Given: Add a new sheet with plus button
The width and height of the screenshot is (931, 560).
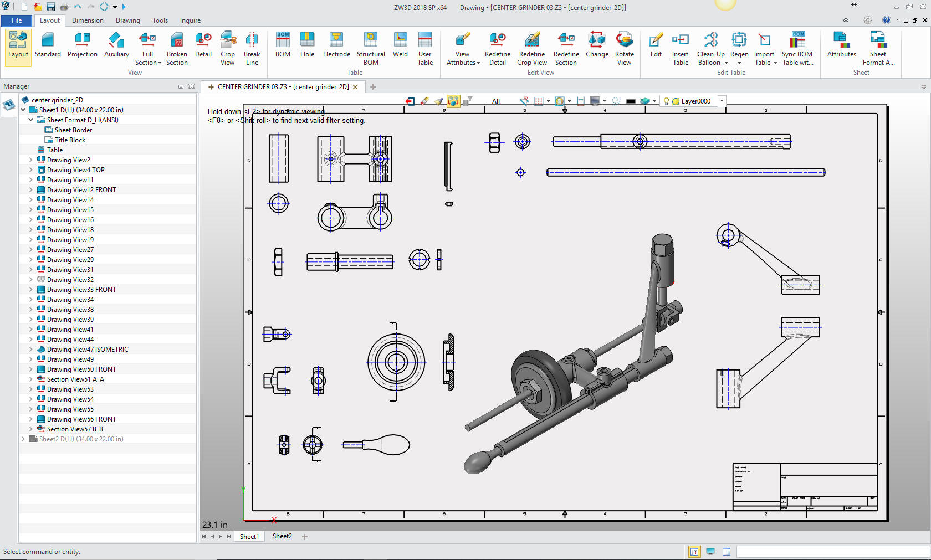Looking at the screenshot, I should 305,536.
